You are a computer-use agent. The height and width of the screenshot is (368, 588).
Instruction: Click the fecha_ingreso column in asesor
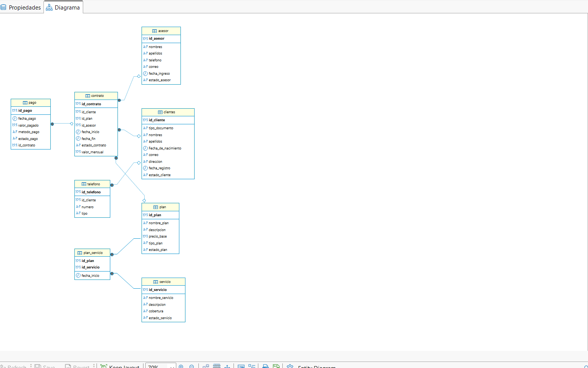point(159,74)
